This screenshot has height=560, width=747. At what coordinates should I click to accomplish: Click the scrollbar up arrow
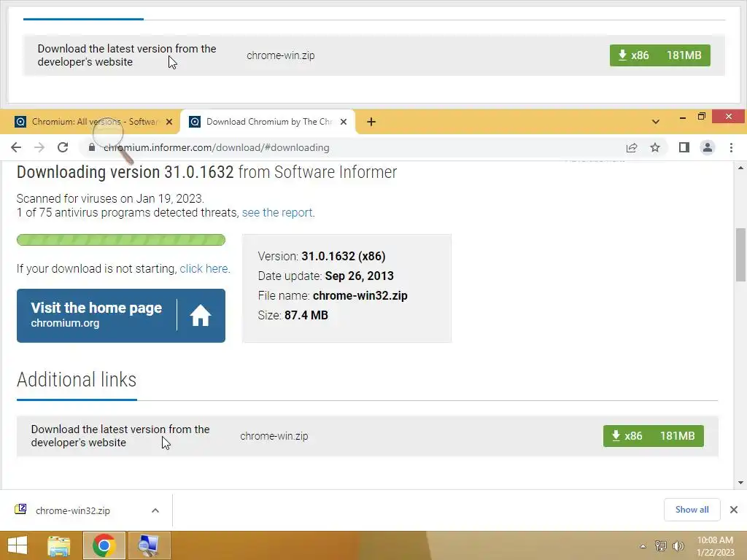coord(740,168)
